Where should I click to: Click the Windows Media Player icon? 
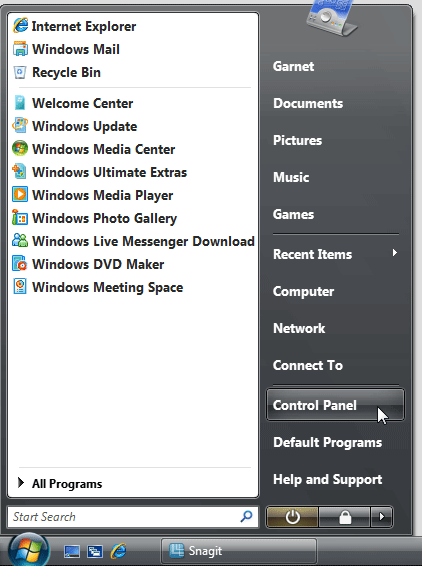point(20,195)
